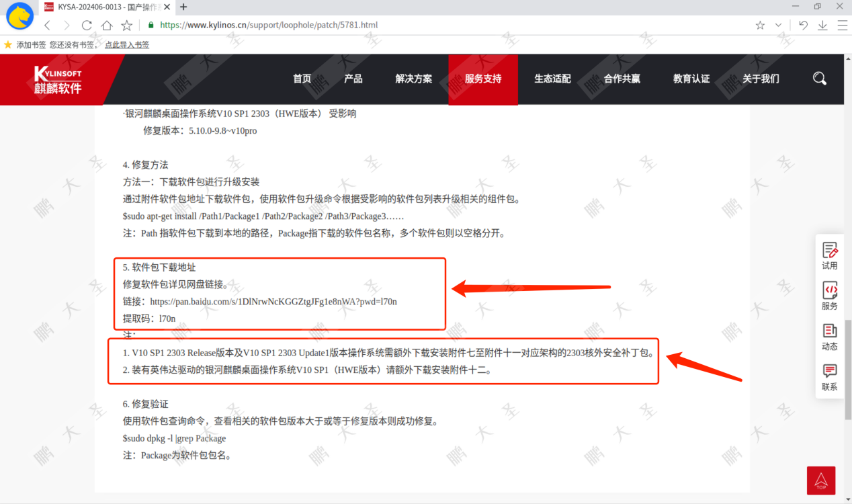Open 关于我们 navigation menu
Viewport: 852px width, 504px height.
point(761,79)
